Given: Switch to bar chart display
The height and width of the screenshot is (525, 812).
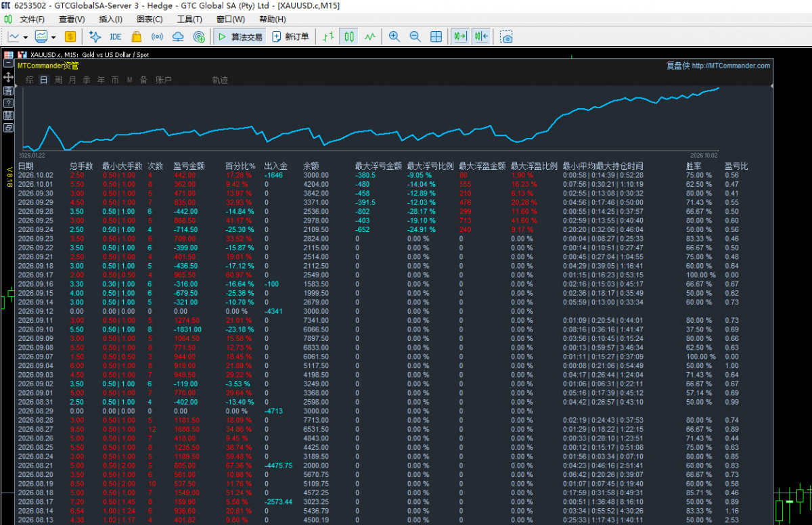Looking at the screenshot, I should (x=328, y=37).
